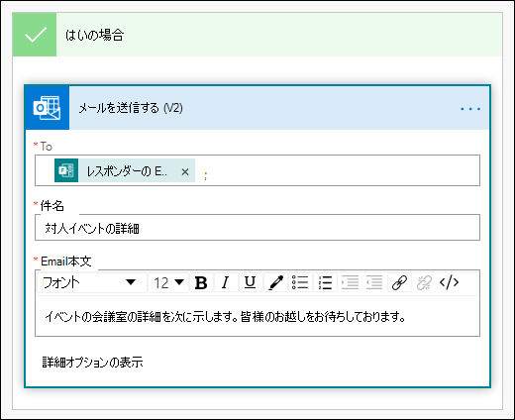This screenshot has width=515, height=420.
Task: Toggle bold formatting in Email body
Action: pos(201,283)
